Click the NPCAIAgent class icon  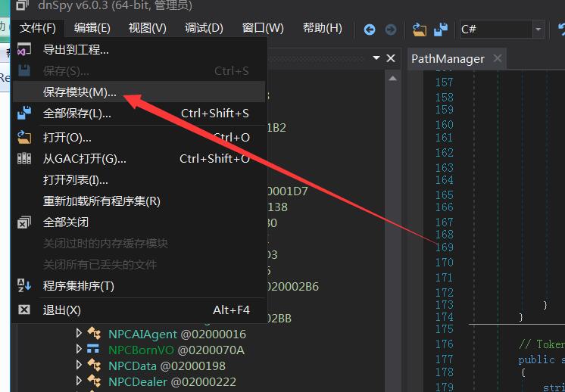pyautogui.click(x=94, y=334)
